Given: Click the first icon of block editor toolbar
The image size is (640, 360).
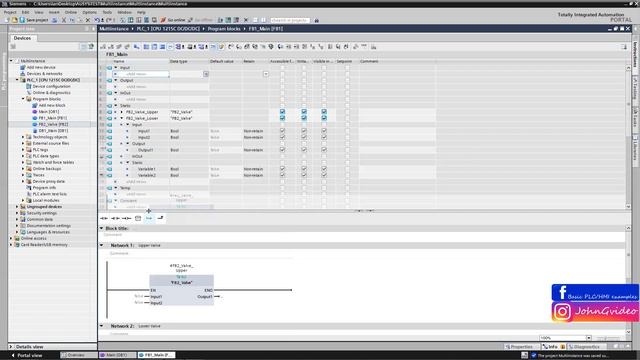Looking at the screenshot, I should (103, 47).
